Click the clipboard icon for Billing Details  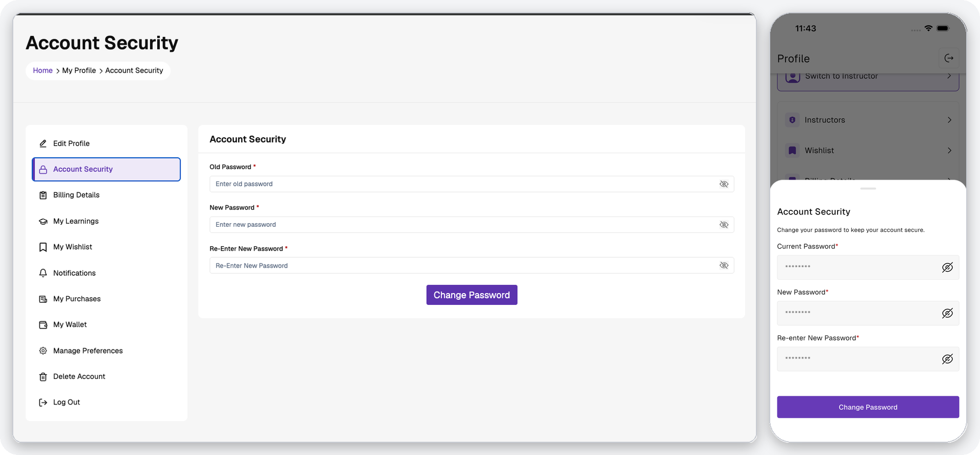coord(43,195)
